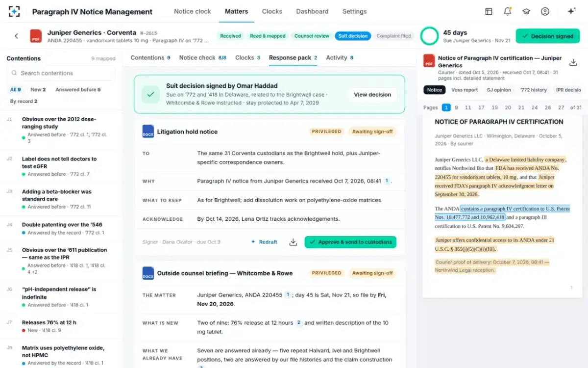
Task: Click the Outside counsel briefing DOCX icon
Action: click(148, 273)
